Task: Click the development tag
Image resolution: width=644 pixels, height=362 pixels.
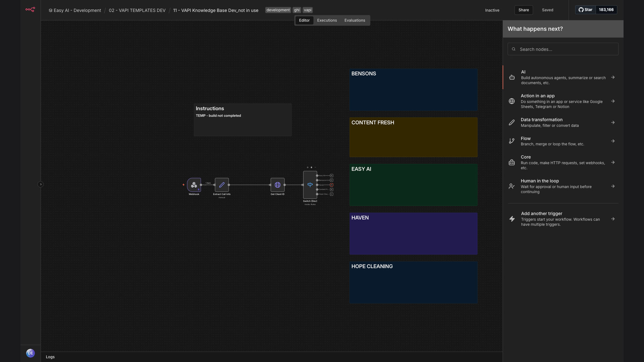Action: click(278, 10)
